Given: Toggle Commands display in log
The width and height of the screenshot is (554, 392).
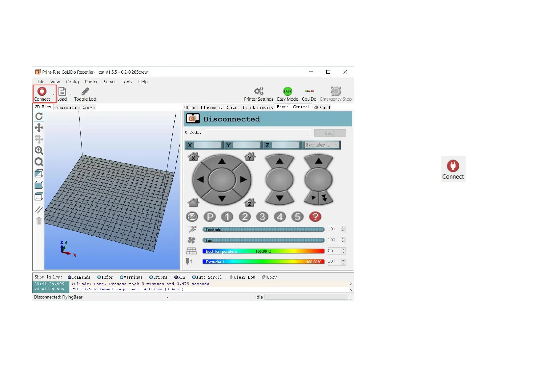Looking at the screenshot, I should (x=69, y=277).
